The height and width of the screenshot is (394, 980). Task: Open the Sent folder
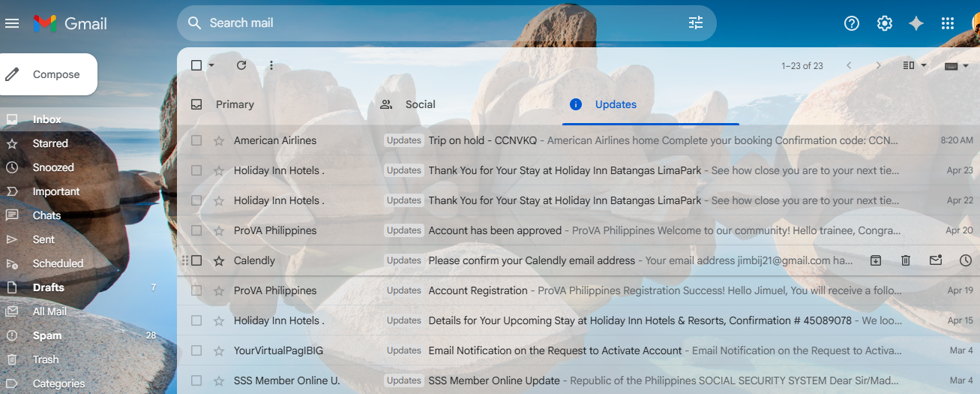pos(43,239)
